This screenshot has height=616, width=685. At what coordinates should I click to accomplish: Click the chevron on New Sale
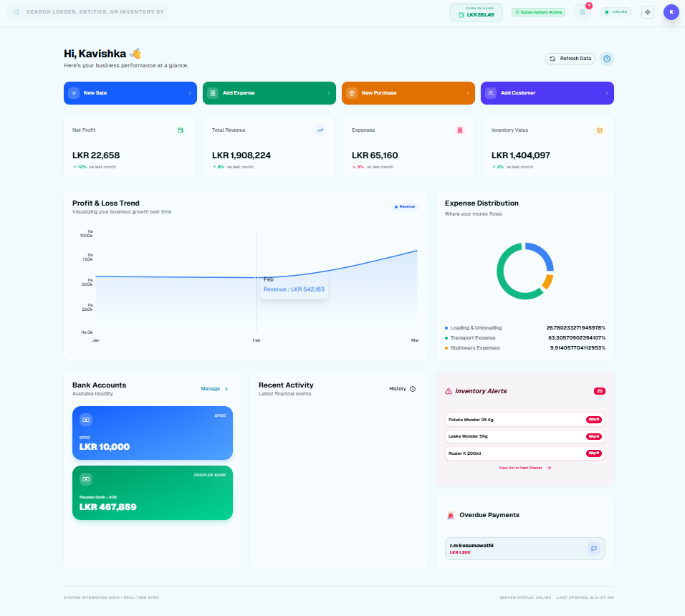tap(190, 93)
